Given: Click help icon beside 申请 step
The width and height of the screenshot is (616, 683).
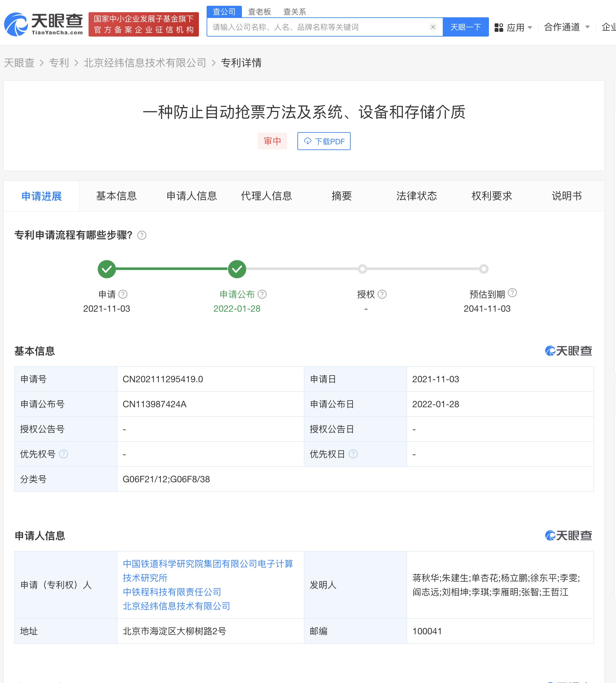Looking at the screenshot, I should (123, 294).
